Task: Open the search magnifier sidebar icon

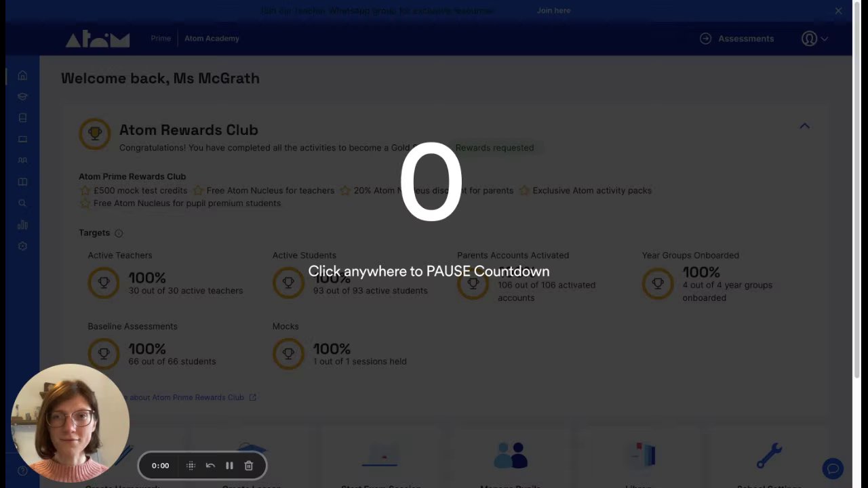Action: (22, 203)
